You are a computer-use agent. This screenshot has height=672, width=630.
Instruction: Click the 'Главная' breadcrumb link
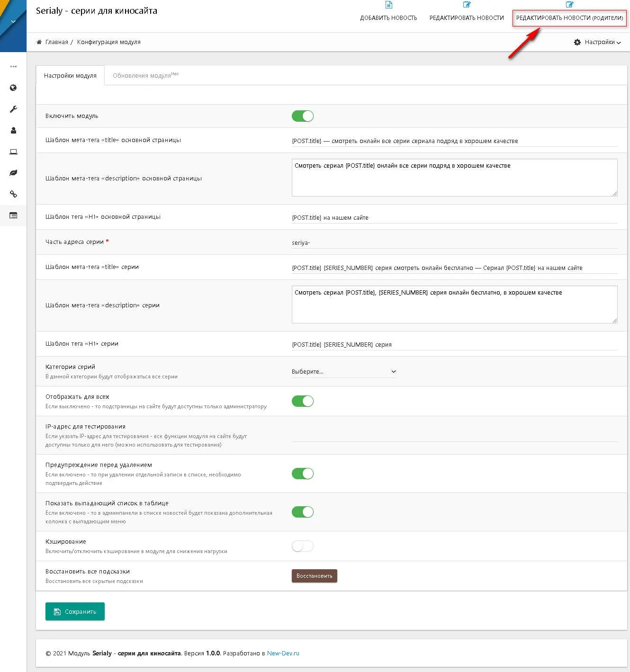[57, 42]
